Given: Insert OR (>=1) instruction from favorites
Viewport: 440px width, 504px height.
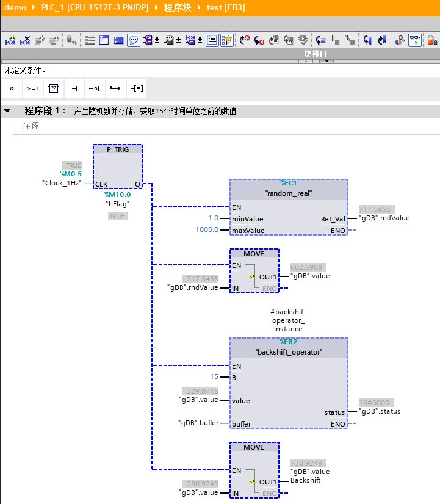Looking at the screenshot, I should (33, 88).
